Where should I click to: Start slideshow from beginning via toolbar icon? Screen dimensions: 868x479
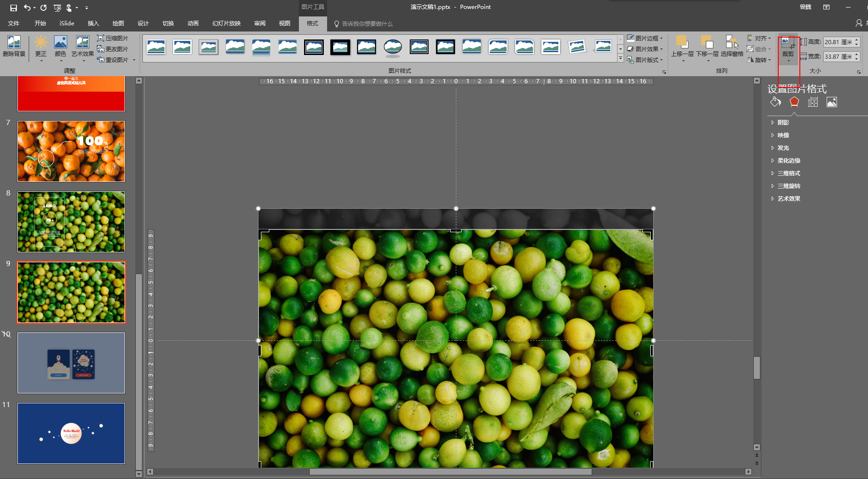58,8
